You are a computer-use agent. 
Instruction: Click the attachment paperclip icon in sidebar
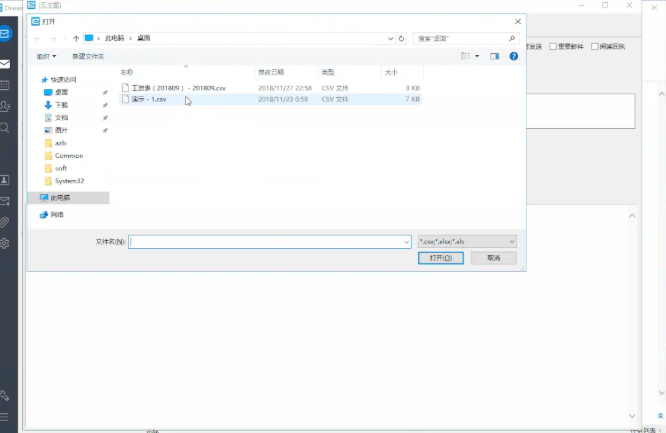click(6, 222)
